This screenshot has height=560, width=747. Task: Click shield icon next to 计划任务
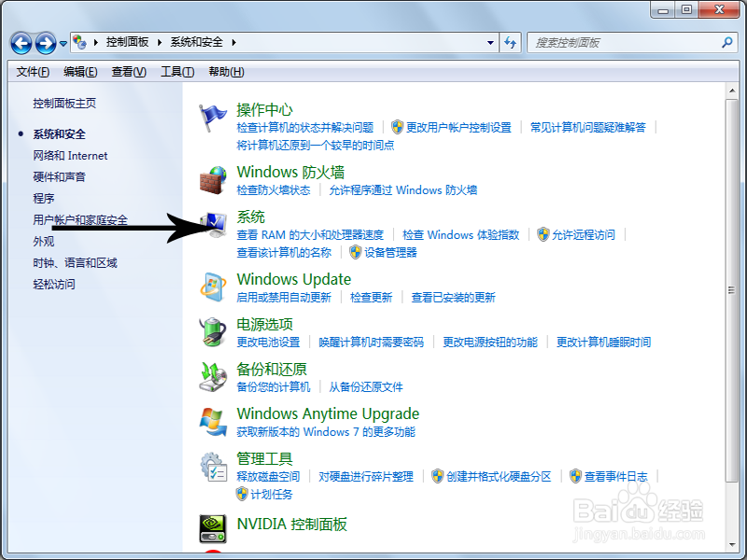[x=242, y=494]
